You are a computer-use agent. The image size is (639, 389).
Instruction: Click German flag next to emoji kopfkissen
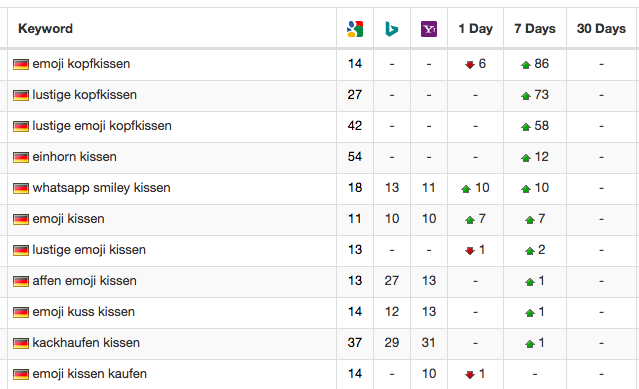[21, 64]
